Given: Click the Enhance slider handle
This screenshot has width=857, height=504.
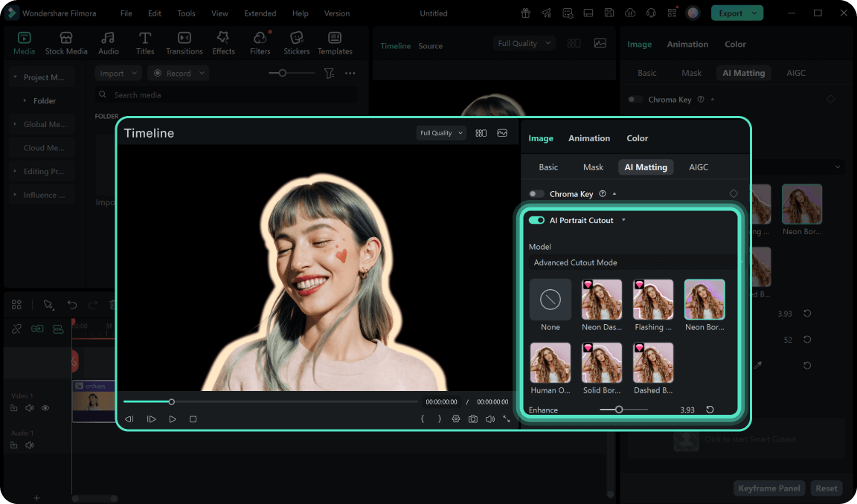Looking at the screenshot, I should coord(619,410).
